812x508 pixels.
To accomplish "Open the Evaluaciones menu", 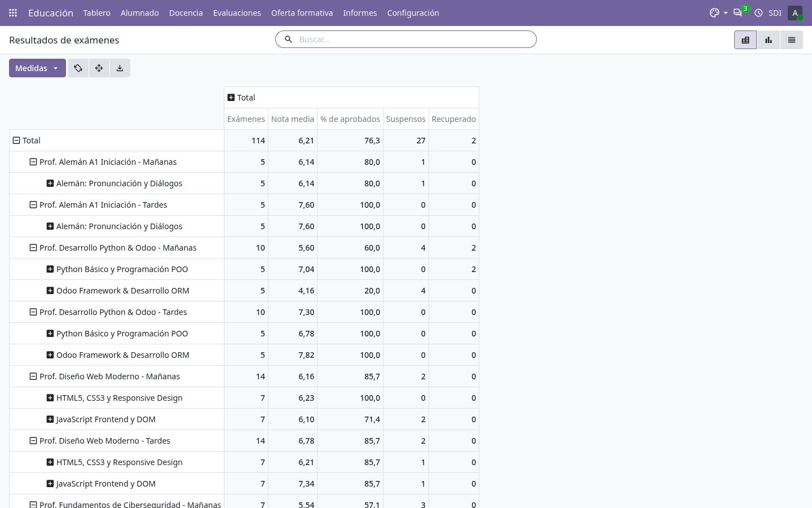I will click(x=237, y=12).
